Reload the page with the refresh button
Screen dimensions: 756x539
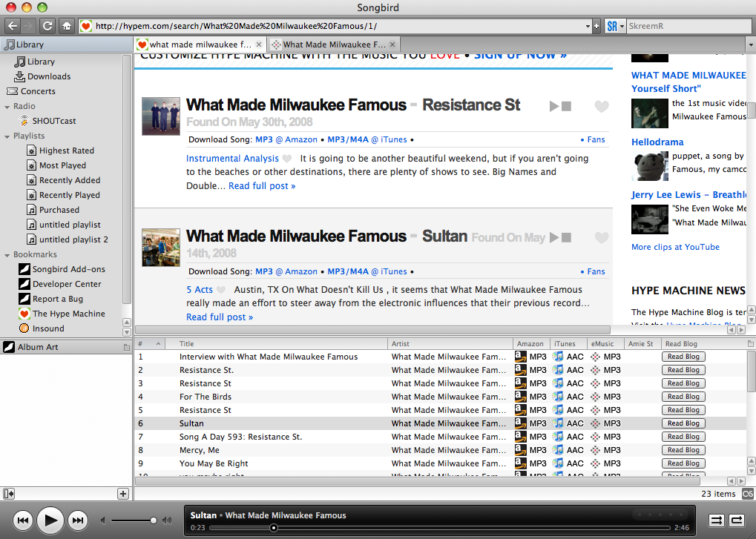[47, 26]
